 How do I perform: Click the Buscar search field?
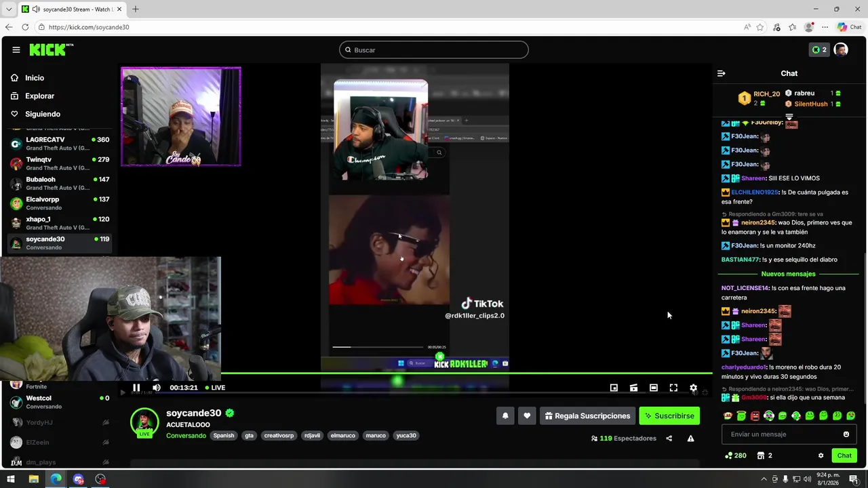(x=434, y=49)
